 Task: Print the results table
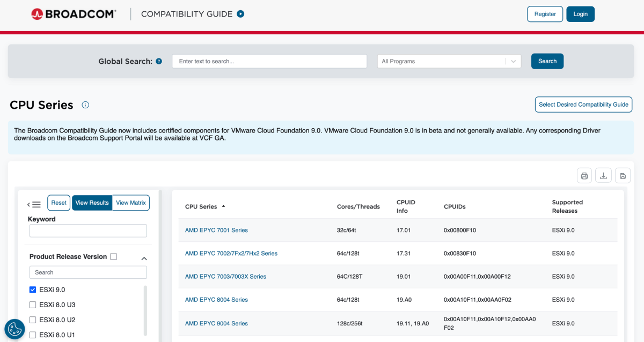pyautogui.click(x=585, y=175)
